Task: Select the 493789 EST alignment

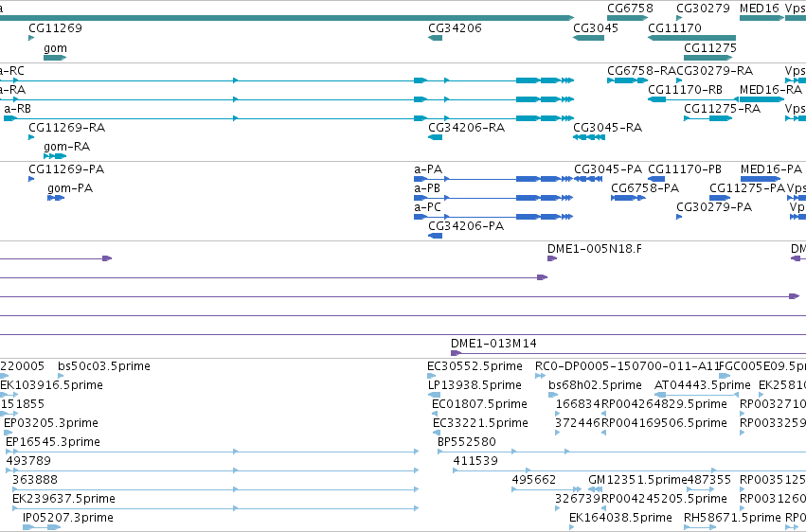Action: (212, 470)
